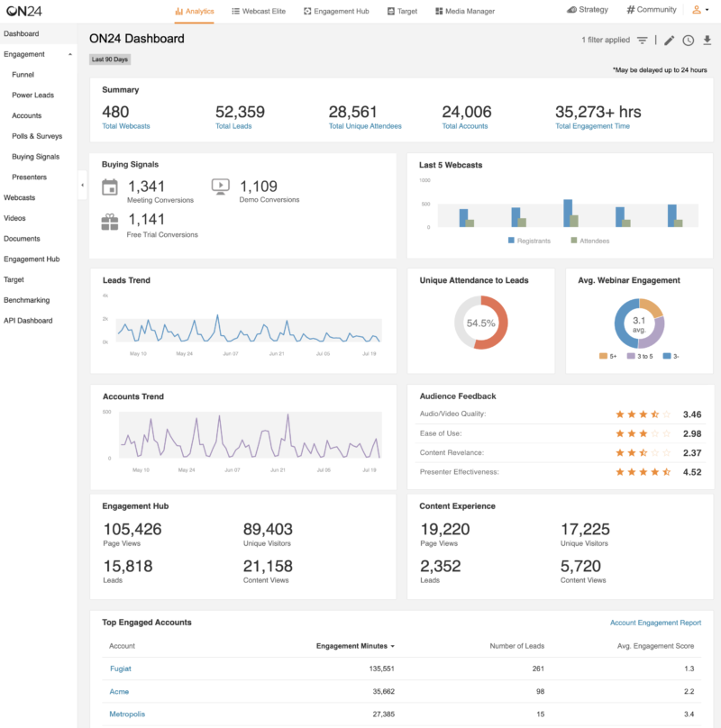The width and height of the screenshot is (721, 728).
Task: Open the Fugiat account link
Action: (x=121, y=669)
